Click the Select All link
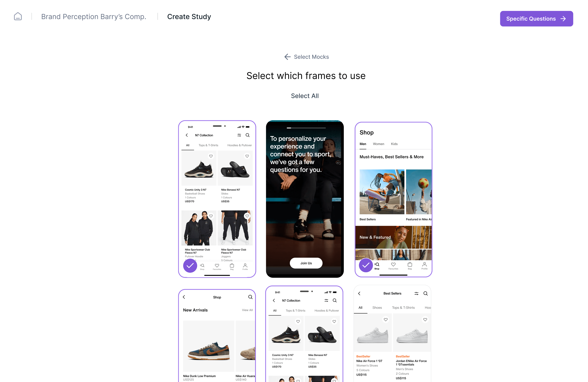This screenshot has height=382, width=588. (305, 96)
